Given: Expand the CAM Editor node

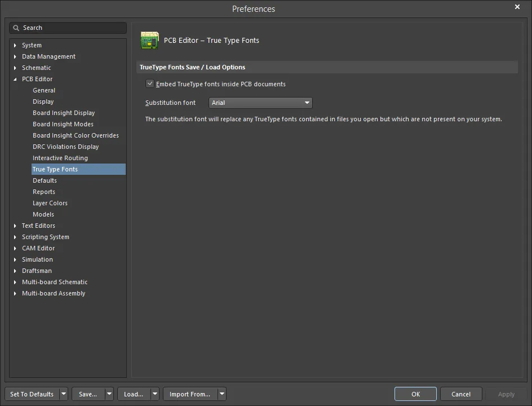Looking at the screenshot, I should (15, 248).
